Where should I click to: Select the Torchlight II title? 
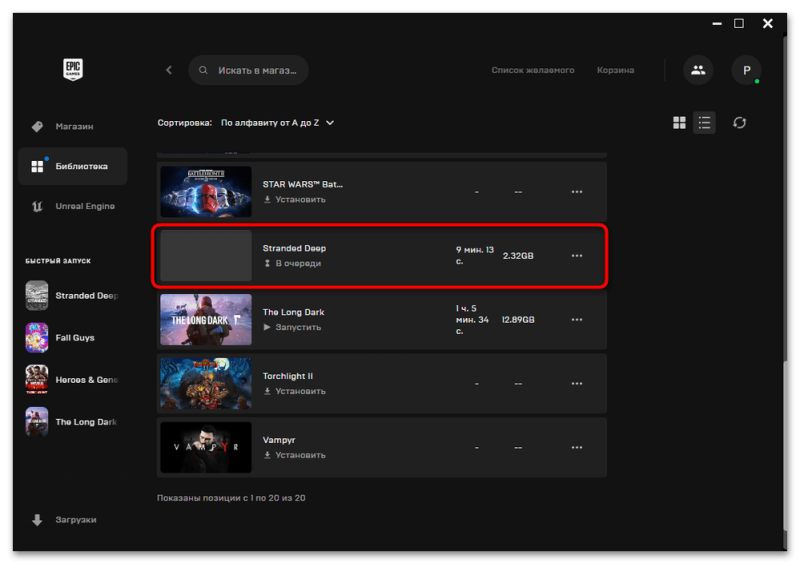pyautogui.click(x=288, y=376)
